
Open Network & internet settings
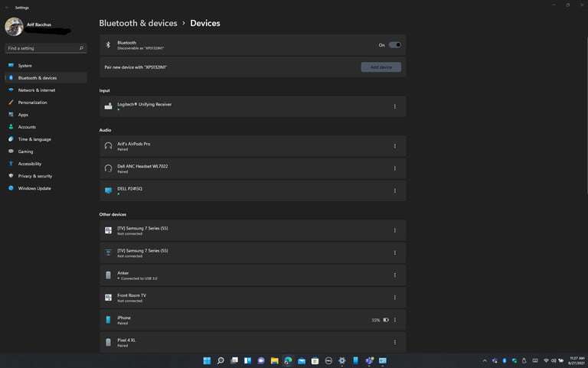[36, 90]
